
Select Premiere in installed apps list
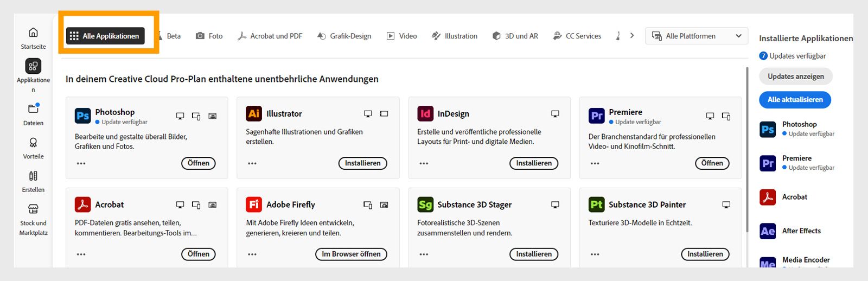(797, 163)
